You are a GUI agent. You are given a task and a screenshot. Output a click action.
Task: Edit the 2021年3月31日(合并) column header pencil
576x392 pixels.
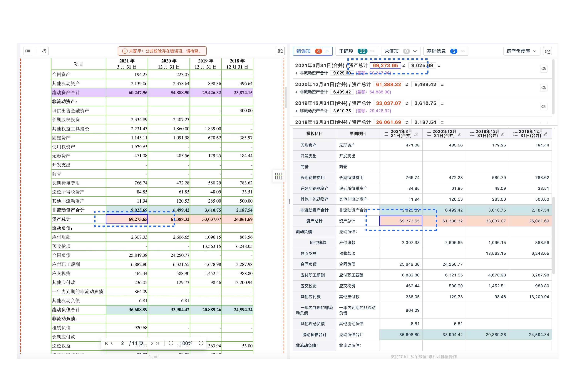click(x=416, y=134)
